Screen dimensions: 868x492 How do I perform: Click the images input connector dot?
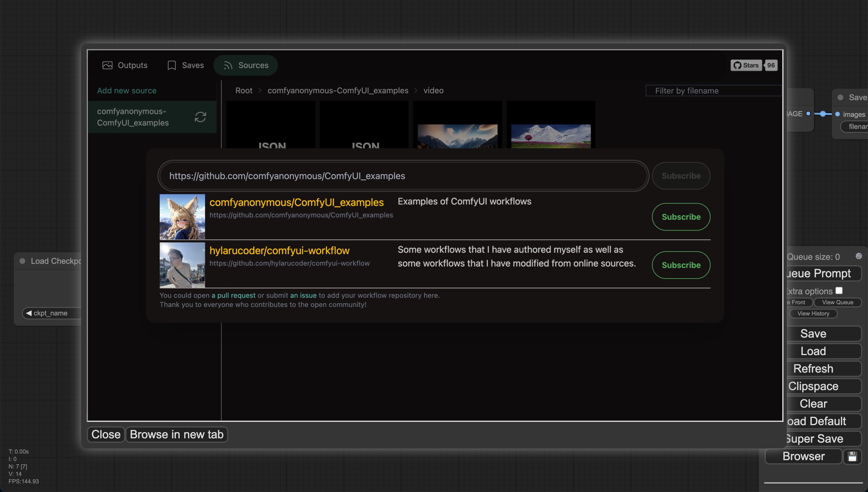837,114
